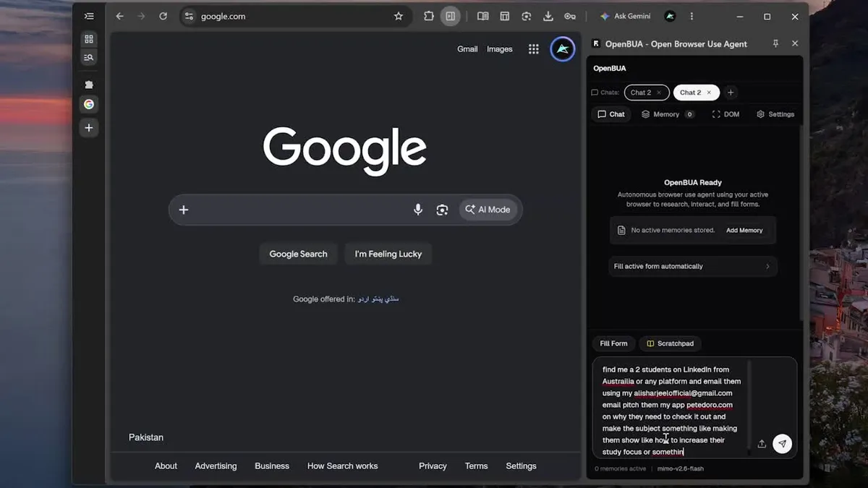Switch to AI Mode
Viewport: 868px width, 488px height.
pyautogui.click(x=488, y=210)
